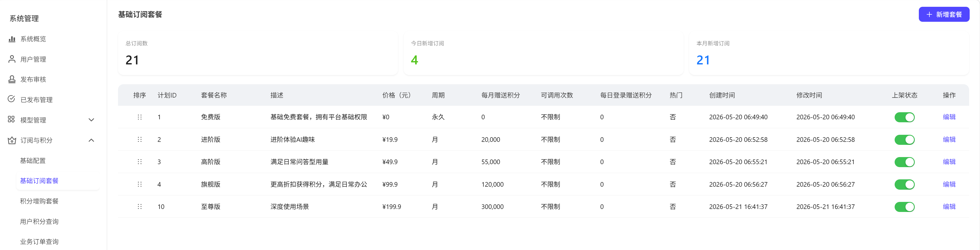This screenshot has height=250, width=980.
Task: Click the 订阅与积分 crown icon
Action: pos(12,140)
